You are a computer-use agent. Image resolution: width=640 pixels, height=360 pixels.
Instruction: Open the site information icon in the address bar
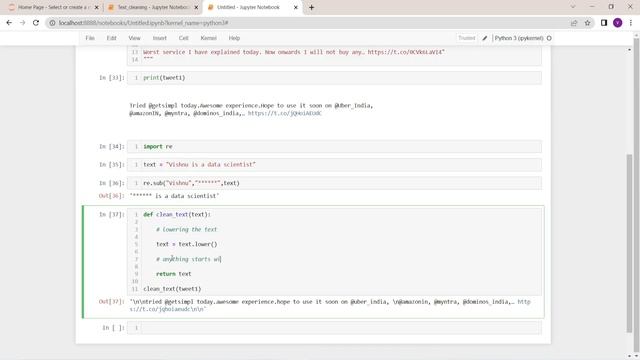pos(52,23)
